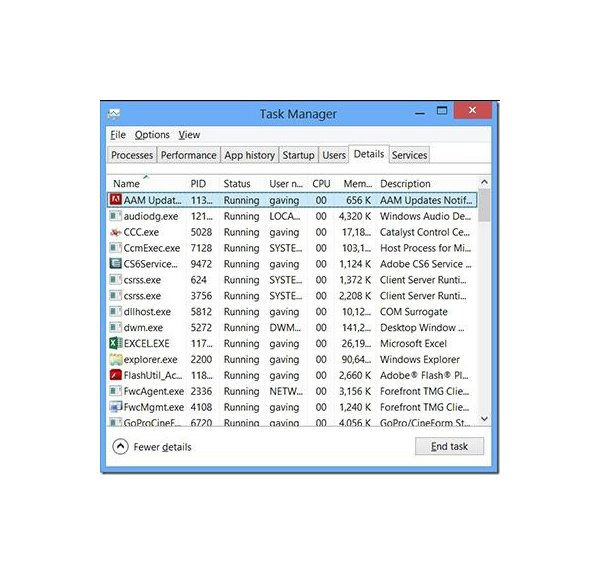Sort by the Description column header
The height and width of the screenshot is (575, 600).
click(405, 184)
